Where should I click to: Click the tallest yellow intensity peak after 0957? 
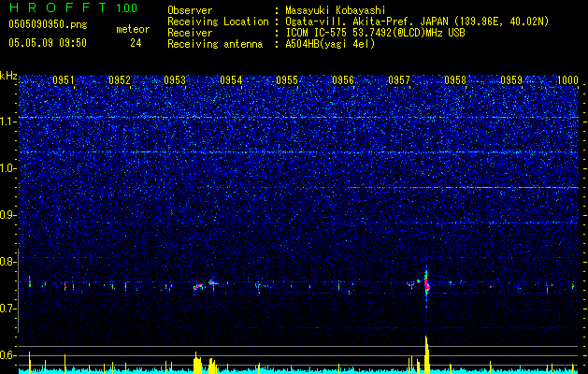(426, 354)
